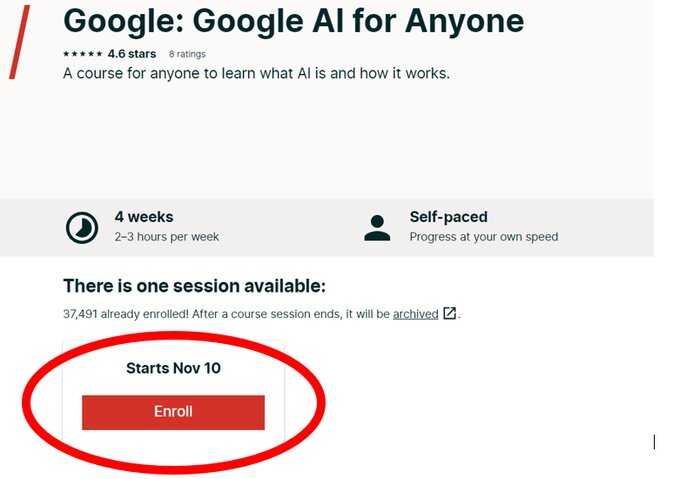Click the external link icon after archived

tap(450, 313)
